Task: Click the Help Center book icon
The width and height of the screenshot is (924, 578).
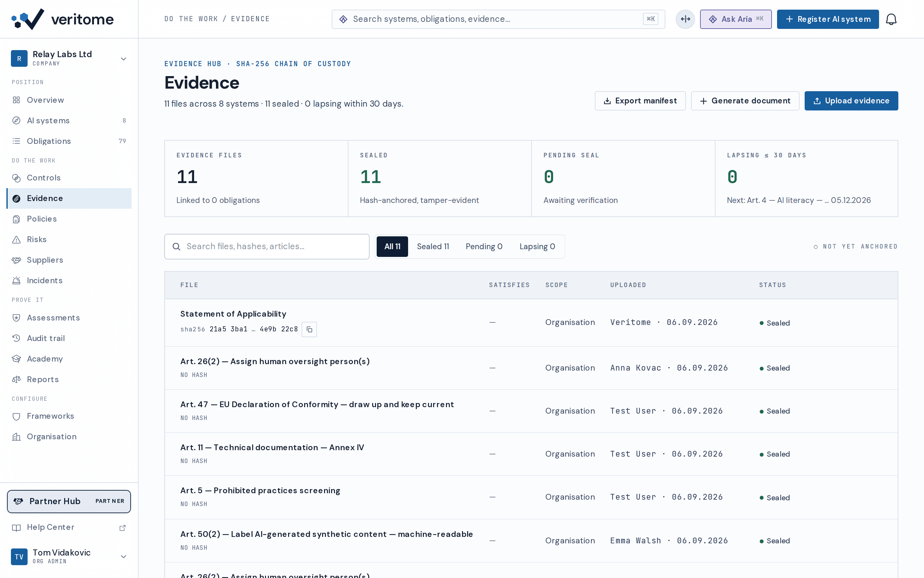Action: [16, 528]
